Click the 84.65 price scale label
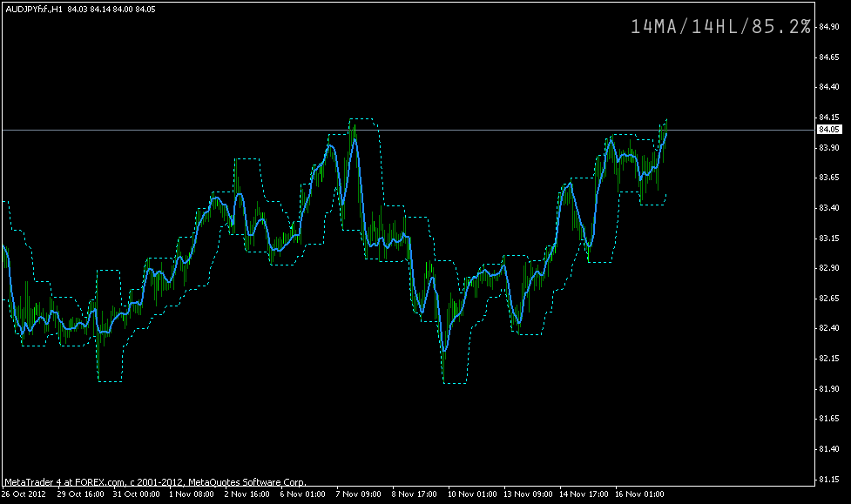 (x=828, y=57)
